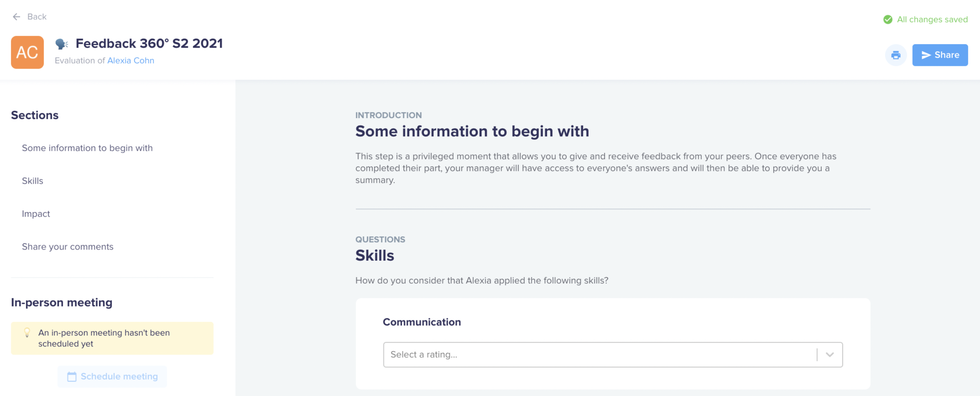Jump to the Skills section
The height and width of the screenshot is (396, 980).
33,181
